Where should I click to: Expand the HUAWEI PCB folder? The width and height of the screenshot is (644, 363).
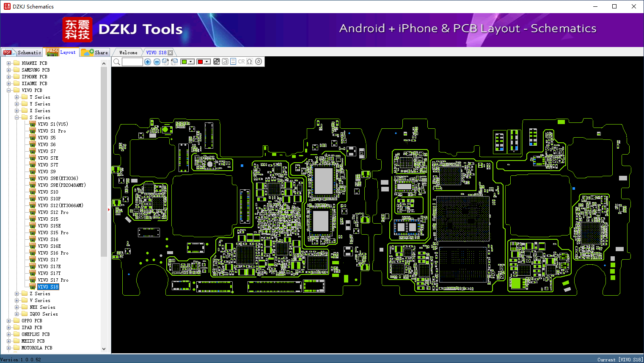(9, 63)
